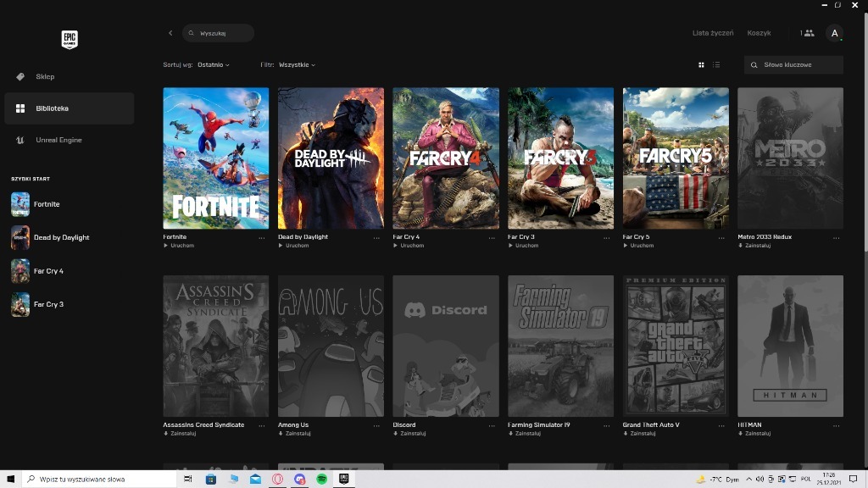Open the Far Cry 4 three-dots menu
Viewport: 868px width, 488px height.
click(492, 238)
